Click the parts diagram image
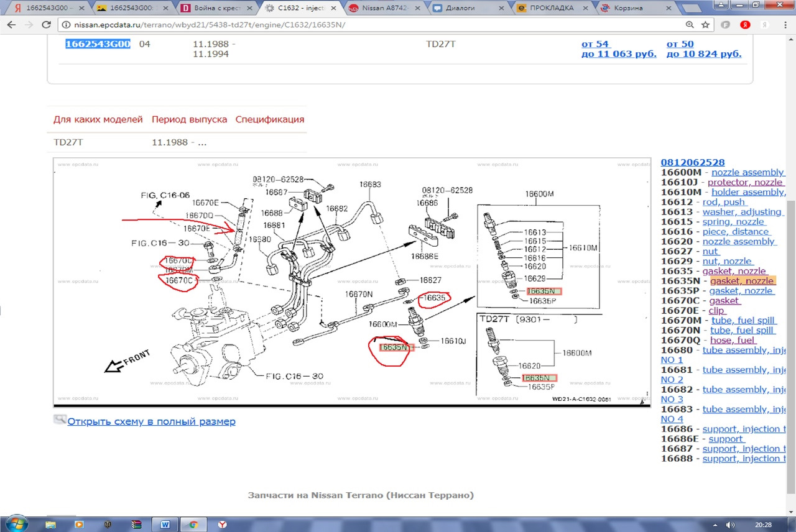The height and width of the screenshot is (532, 796). click(x=351, y=282)
